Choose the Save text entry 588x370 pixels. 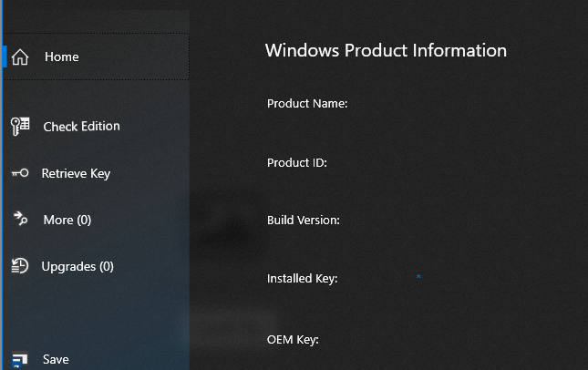[x=56, y=360]
